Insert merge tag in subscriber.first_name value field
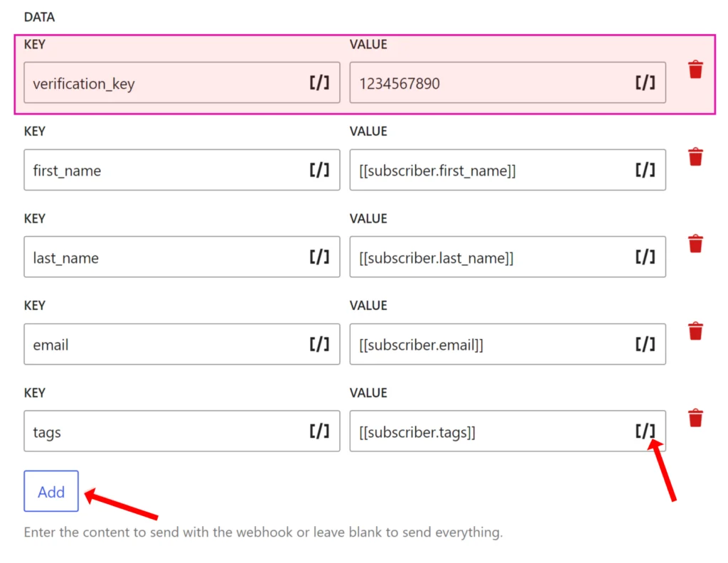The height and width of the screenshot is (563, 728). click(645, 170)
